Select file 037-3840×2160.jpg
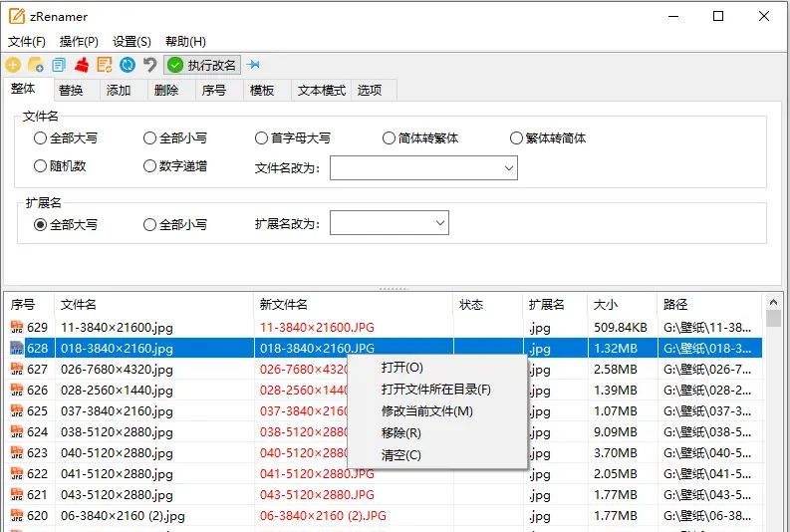790x532 pixels. click(117, 411)
